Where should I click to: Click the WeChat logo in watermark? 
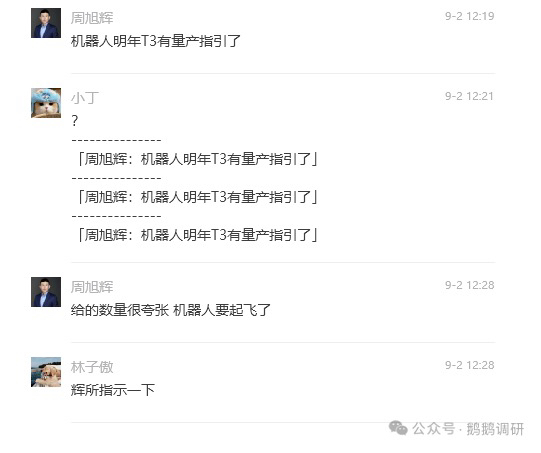[x=398, y=428]
